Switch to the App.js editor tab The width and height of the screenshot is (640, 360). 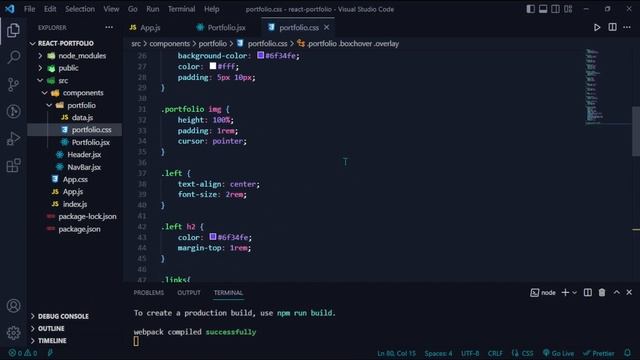[x=149, y=27]
